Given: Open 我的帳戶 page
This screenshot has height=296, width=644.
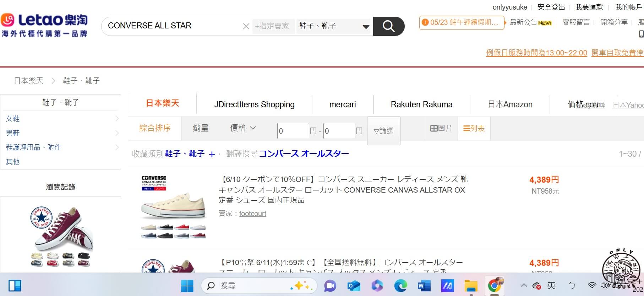Looking at the screenshot, I should (x=629, y=7).
